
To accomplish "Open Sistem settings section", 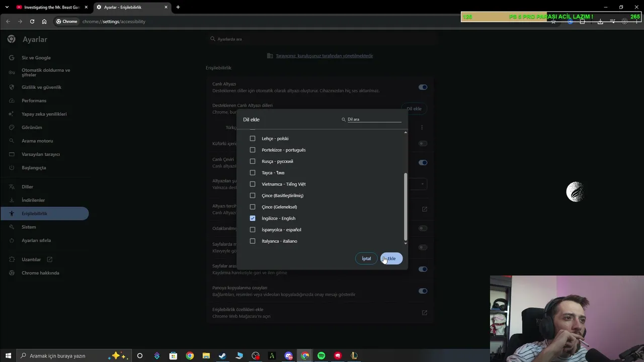I will [29, 227].
